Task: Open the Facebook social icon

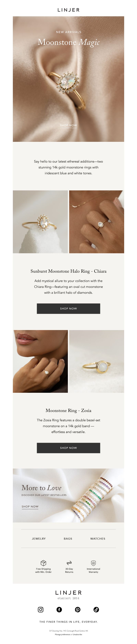Action: [x=59, y=609]
